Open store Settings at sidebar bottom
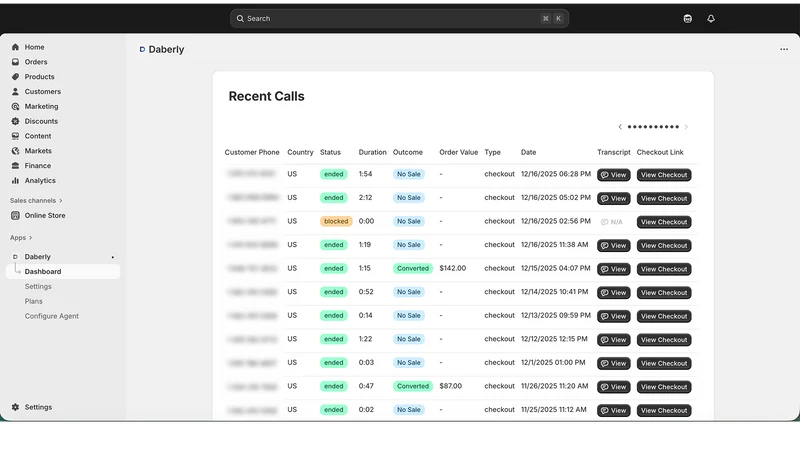Image resolution: width=800 pixels, height=450 pixels. 38,407
